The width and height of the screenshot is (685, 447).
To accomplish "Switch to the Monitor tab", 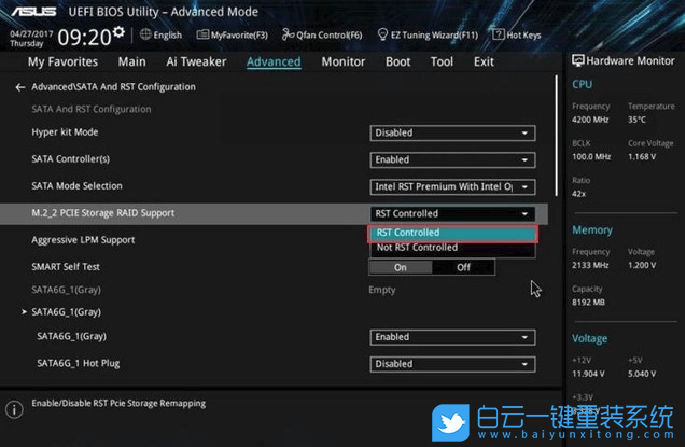I will 343,62.
